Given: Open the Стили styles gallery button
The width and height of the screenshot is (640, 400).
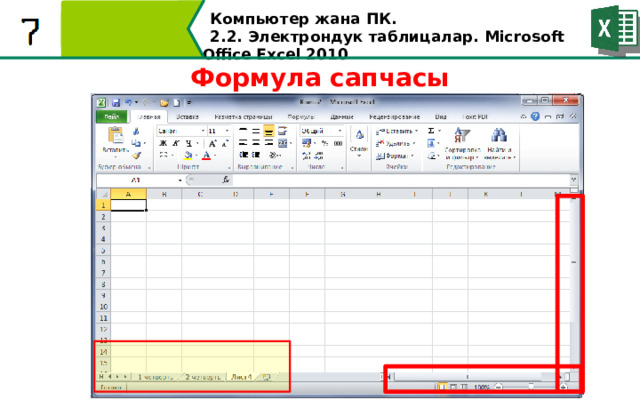Looking at the screenshot, I should click(359, 142).
